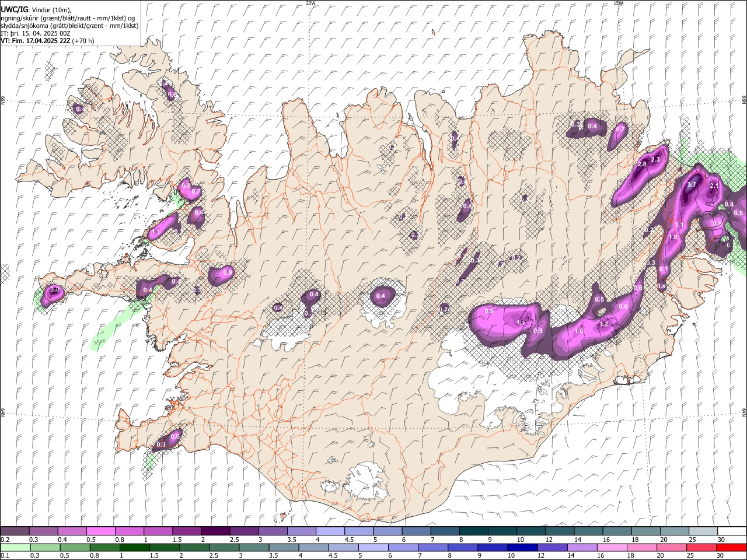Select the navy rain swatch between 10 and 12
This screenshot has width=747, height=560.
click(x=522, y=547)
